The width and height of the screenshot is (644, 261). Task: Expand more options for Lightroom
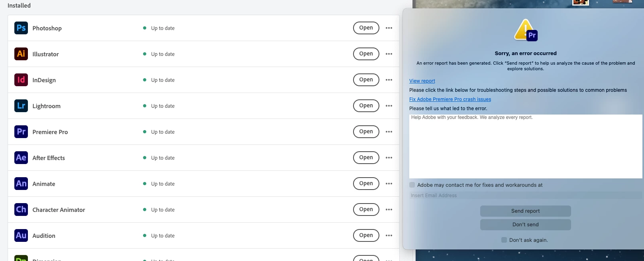click(x=389, y=106)
